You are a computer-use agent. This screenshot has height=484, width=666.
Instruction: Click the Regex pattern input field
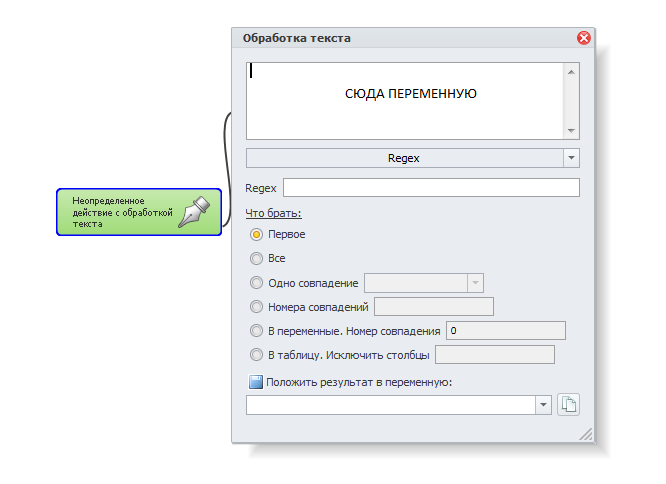coord(431,187)
